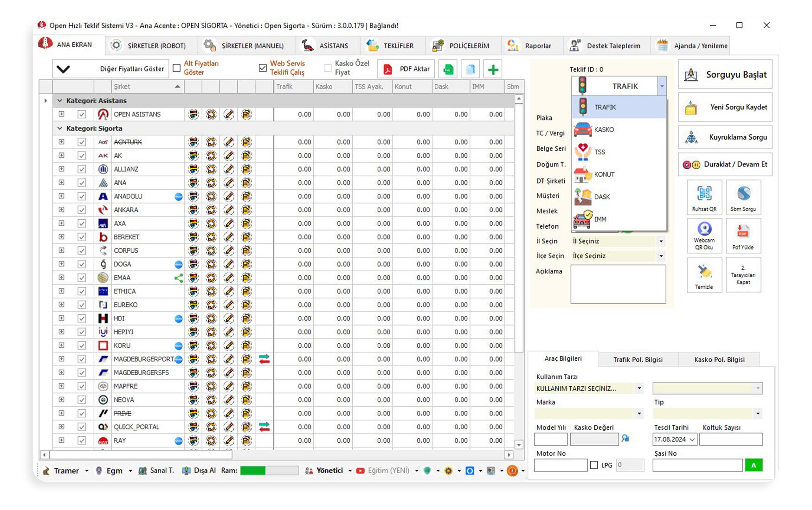Image resolution: width=812 pixels, height=510 pixels.
Task: Enable the Alt Fiyatları Göster checkbox
Action: click(x=177, y=68)
